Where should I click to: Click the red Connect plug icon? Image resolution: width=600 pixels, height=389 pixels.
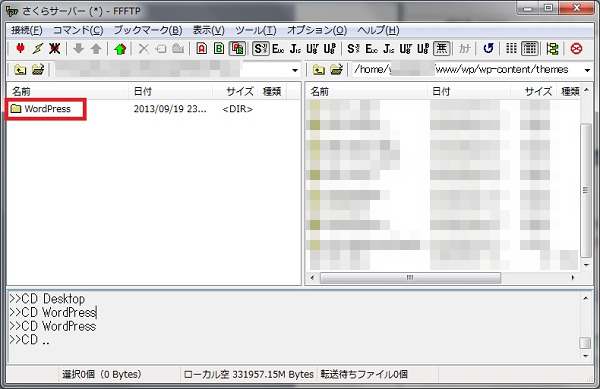pyautogui.click(x=20, y=49)
